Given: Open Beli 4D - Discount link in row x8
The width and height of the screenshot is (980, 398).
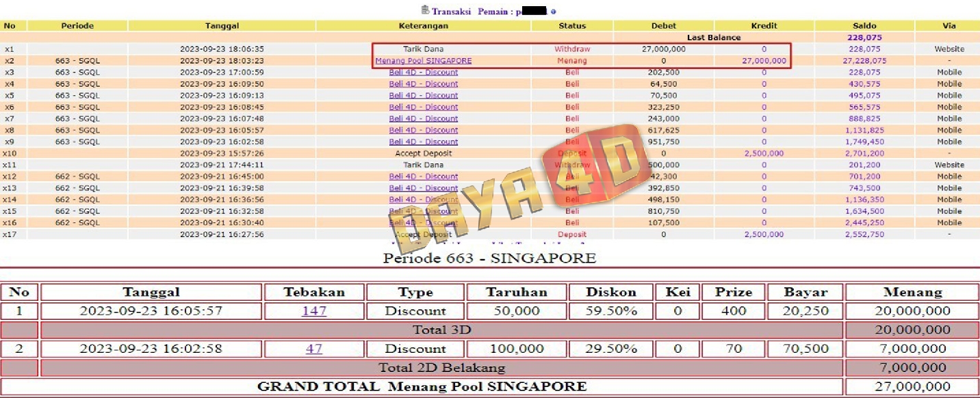Looking at the screenshot, I should pyautogui.click(x=423, y=131).
